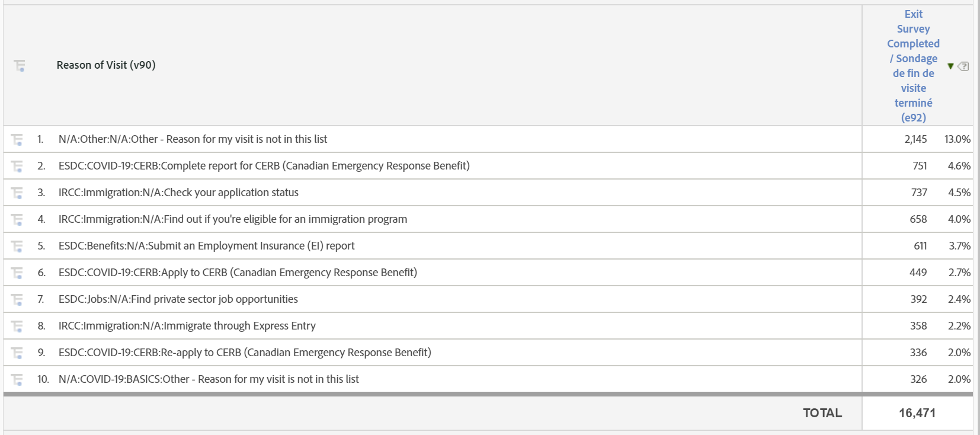
Task: Expand the Apply to CERB row breakdown
Action: pos(237,273)
